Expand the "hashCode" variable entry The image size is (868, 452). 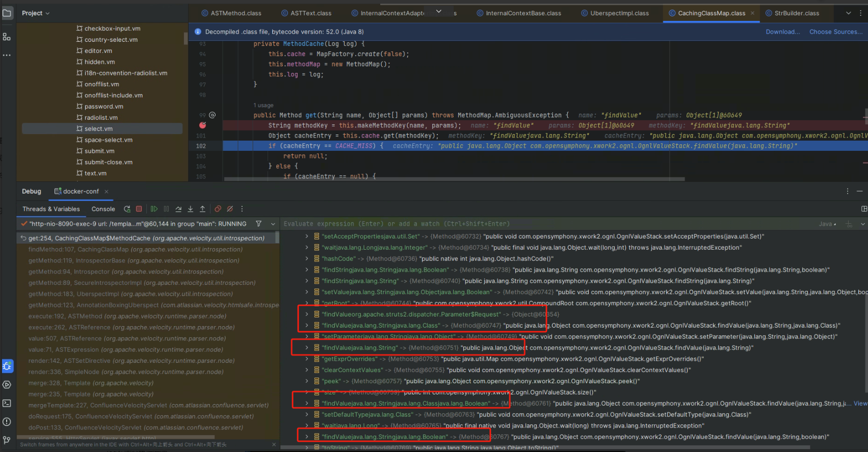click(307, 259)
